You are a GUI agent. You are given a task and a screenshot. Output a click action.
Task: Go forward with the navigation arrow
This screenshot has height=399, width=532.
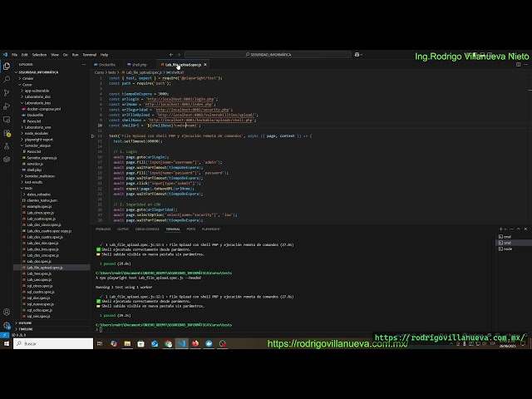[x=179, y=55]
